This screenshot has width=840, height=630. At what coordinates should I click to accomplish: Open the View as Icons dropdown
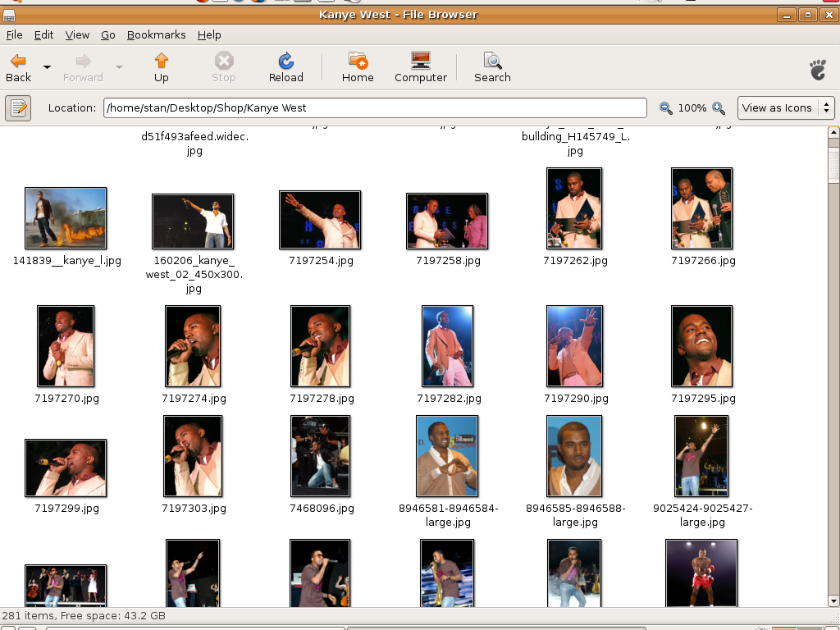(786, 107)
